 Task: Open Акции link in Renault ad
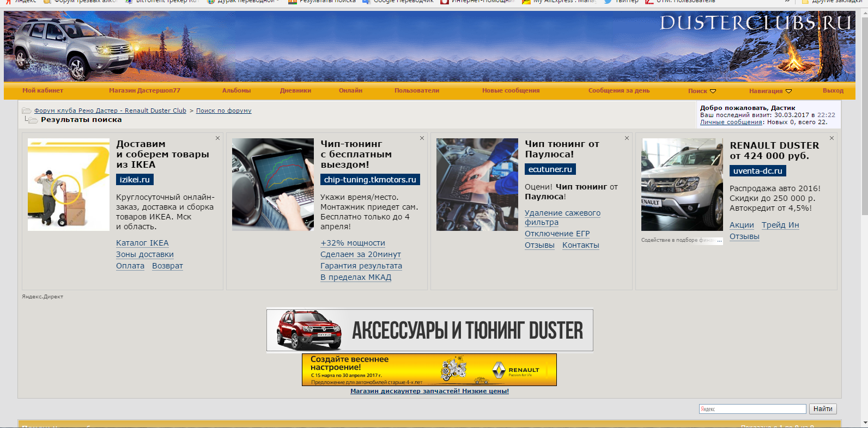tap(742, 225)
